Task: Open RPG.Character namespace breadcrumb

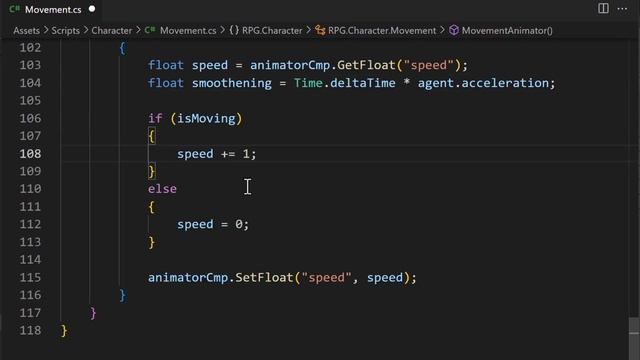Action: click(272, 31)
